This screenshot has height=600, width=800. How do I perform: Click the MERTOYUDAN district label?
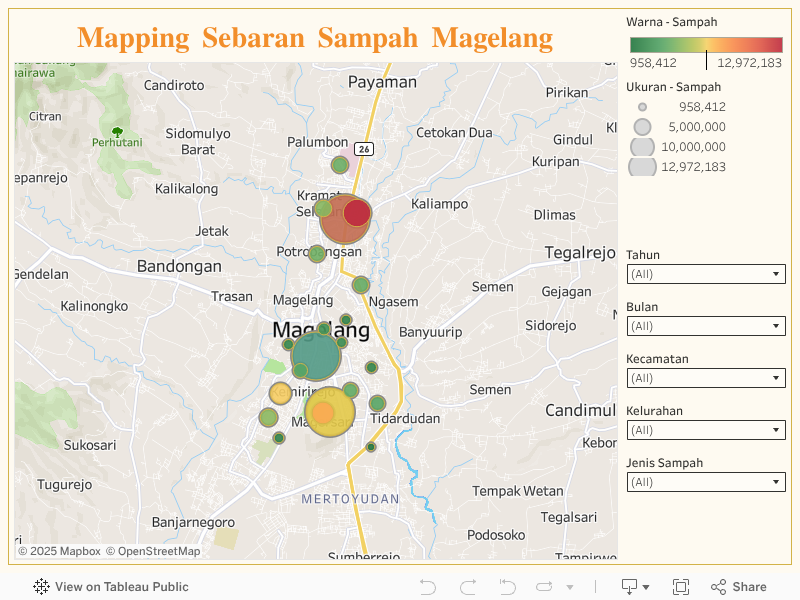pos(351,499)
